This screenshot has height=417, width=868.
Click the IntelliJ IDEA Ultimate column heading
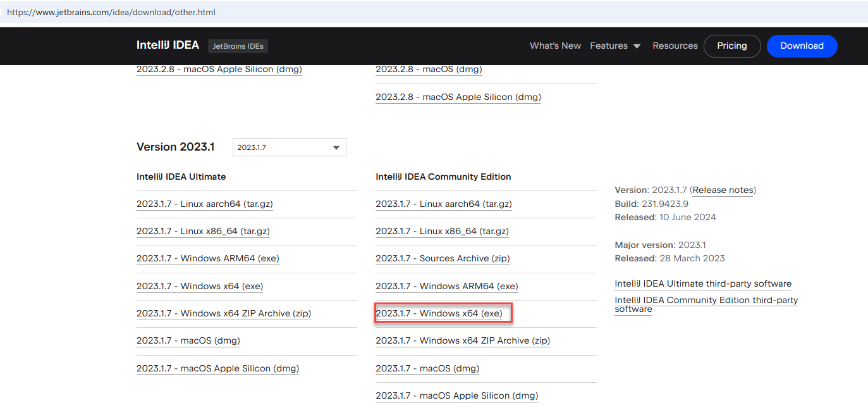coord(181,177)
